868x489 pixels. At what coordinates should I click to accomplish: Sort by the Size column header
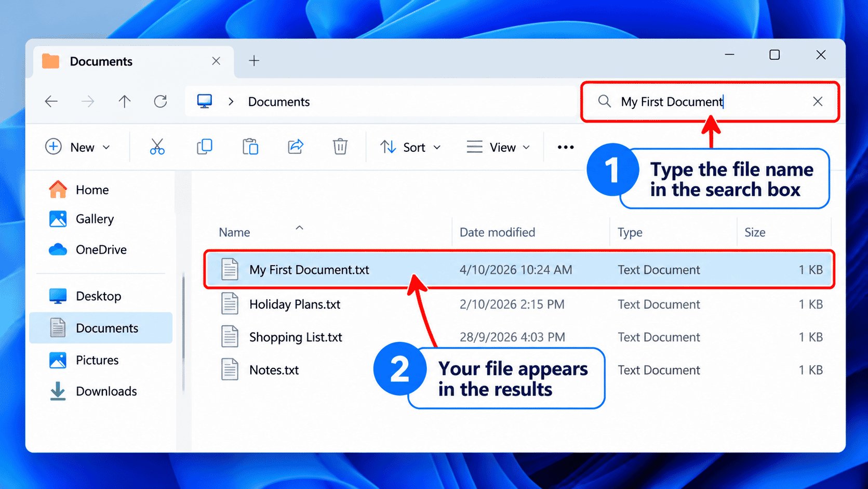(x=755, y=232)
